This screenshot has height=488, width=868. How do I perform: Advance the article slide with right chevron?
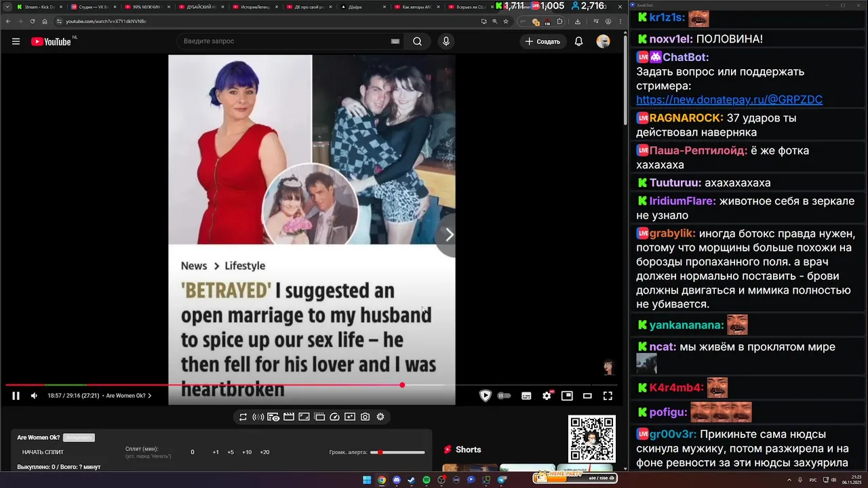[448, 235]
